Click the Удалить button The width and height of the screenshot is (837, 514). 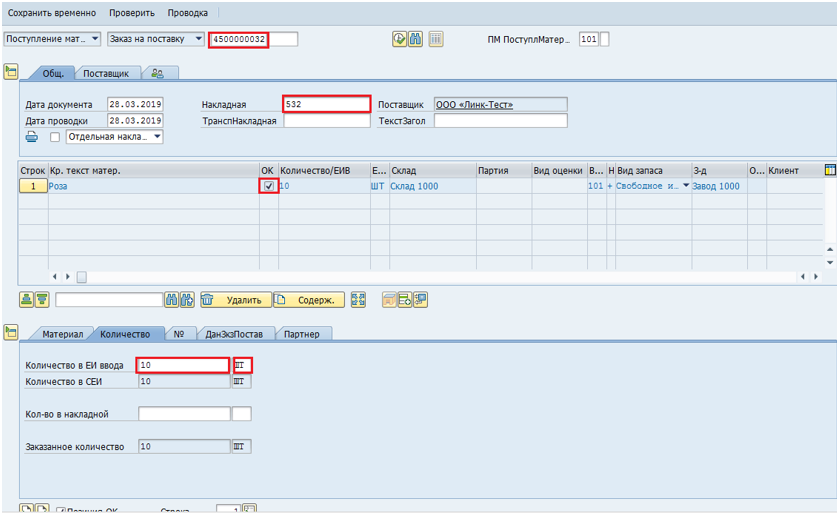click(235, 299)
